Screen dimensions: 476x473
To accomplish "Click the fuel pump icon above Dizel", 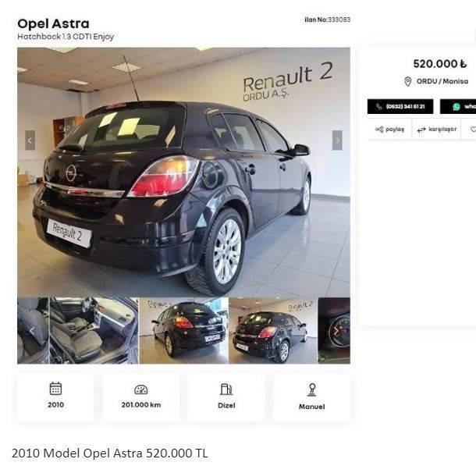I will point(226,389).
